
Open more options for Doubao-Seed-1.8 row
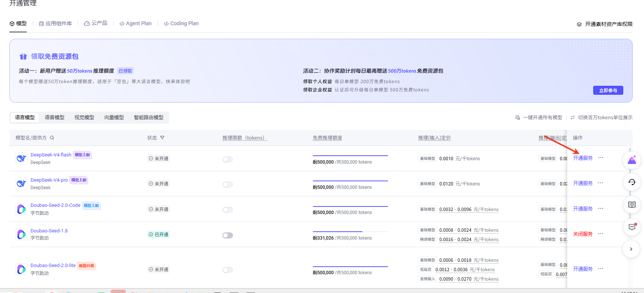pos(601,234)
